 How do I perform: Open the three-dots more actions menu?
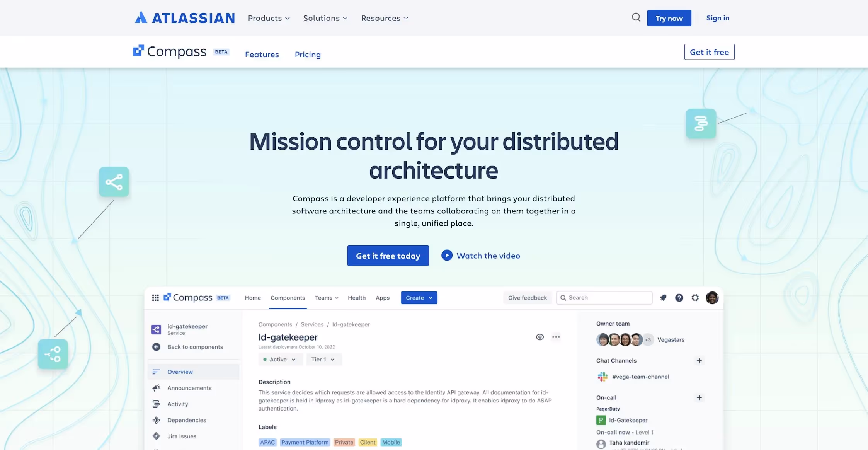coord(556,337)
